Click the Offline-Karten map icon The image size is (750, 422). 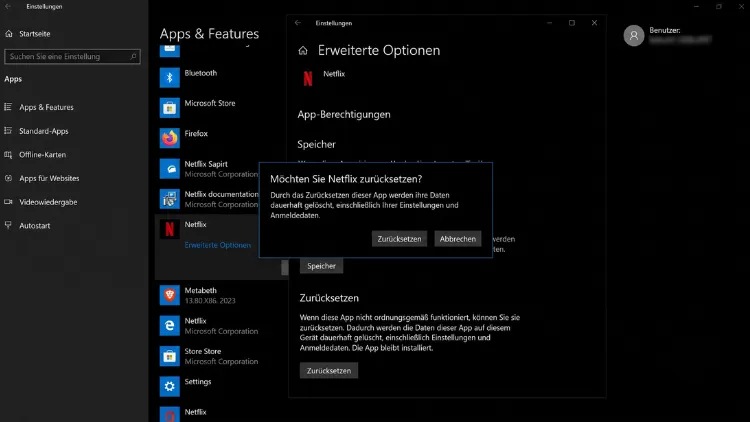click(8, 155)
